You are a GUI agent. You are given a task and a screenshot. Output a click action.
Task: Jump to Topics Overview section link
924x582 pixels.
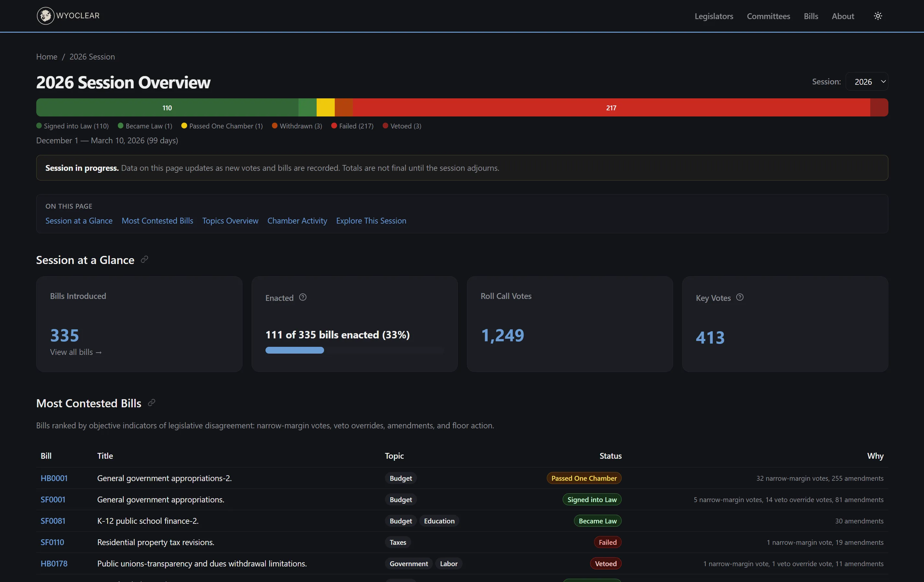[230, 221]
